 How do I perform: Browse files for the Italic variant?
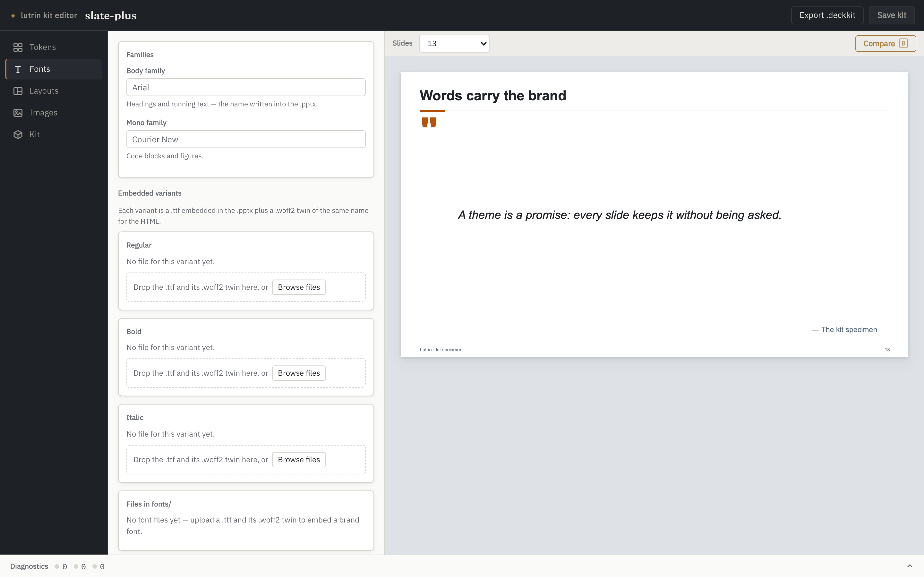[x=299, y=460]
